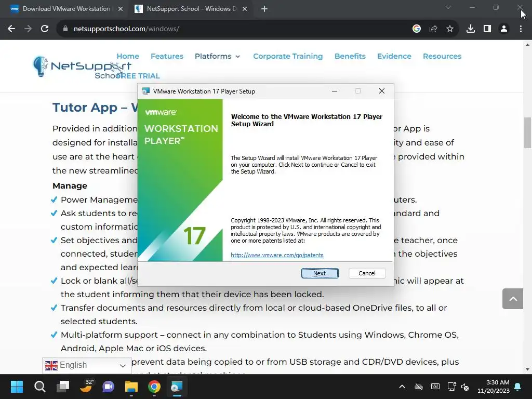Click the address bar URL field
This screenshot has width=532, height=399.
point(237,29)
